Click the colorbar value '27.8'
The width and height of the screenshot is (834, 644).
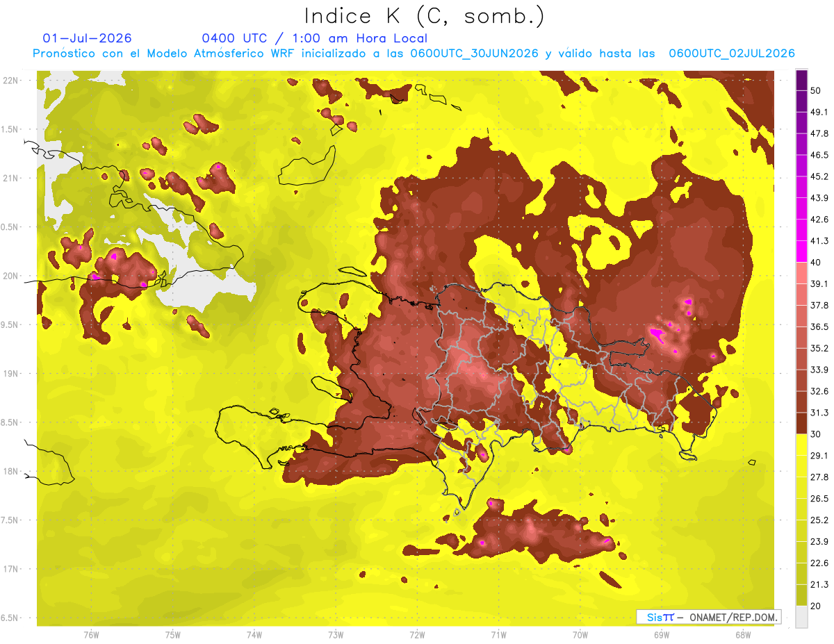click(x=819, y=477)
